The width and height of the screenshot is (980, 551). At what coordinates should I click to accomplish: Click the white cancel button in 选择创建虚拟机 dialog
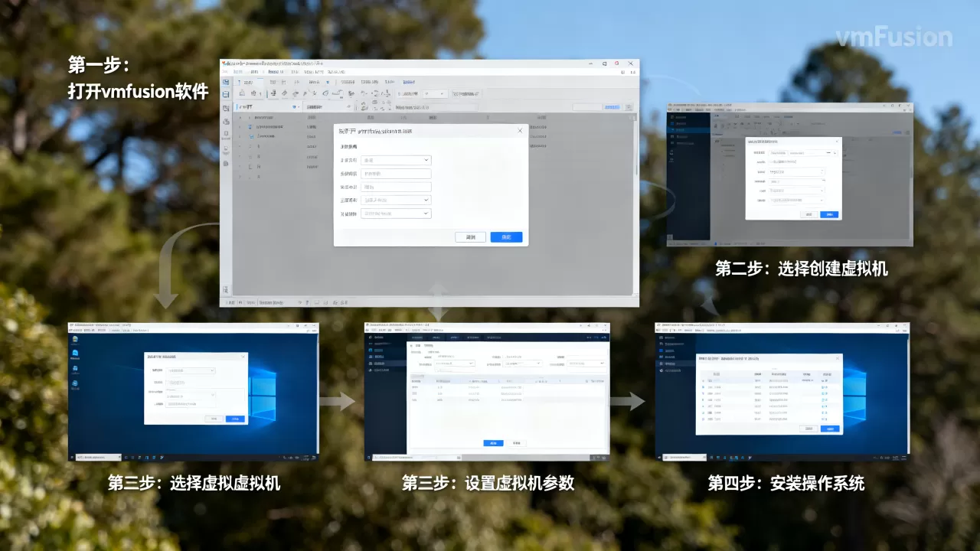808,214
